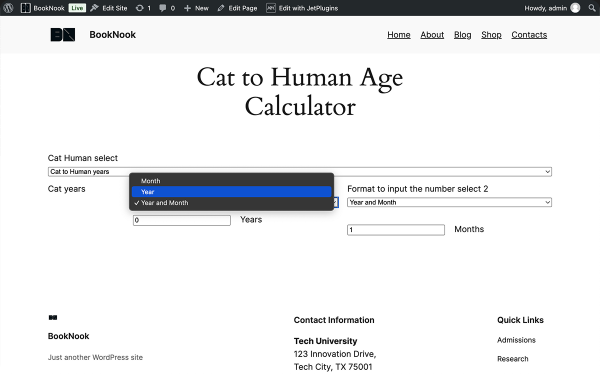
Task: Click the admin avatar icon
Action: point(575,8)
